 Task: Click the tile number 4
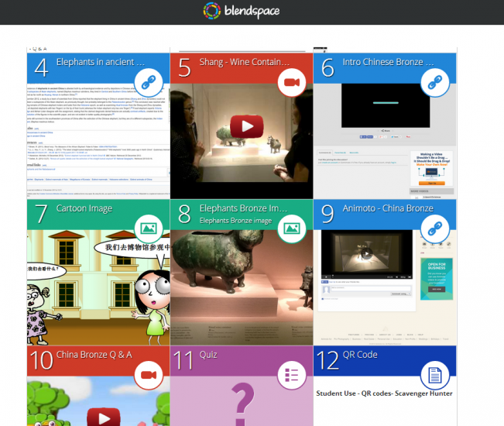click(x=42, y=67)
